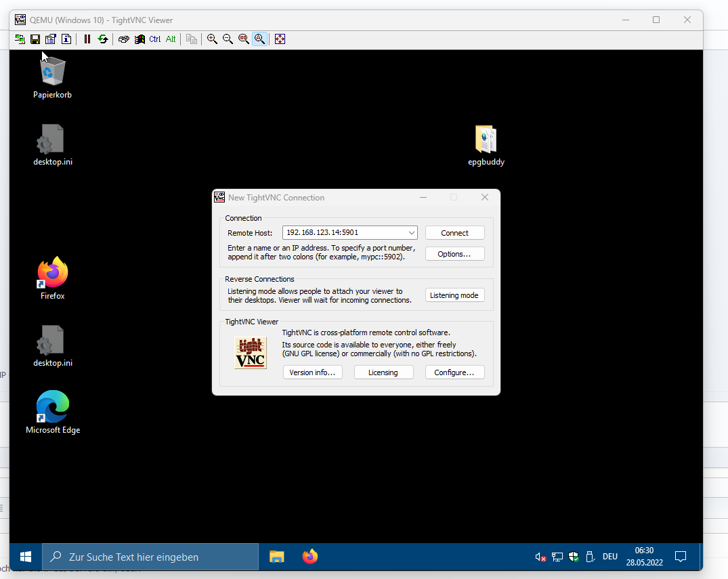Screen dimensions: 728x579
Task: Open the Options... button in dialog
Action: coord(454,254)
